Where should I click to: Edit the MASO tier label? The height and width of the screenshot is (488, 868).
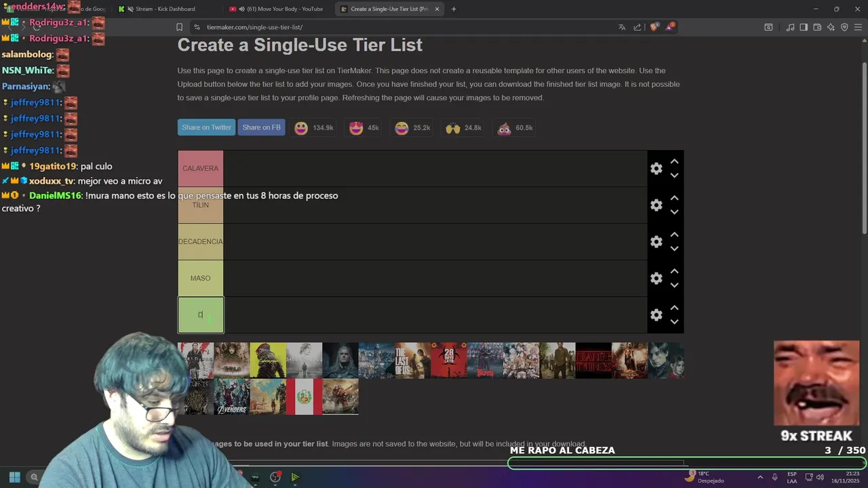200,279
